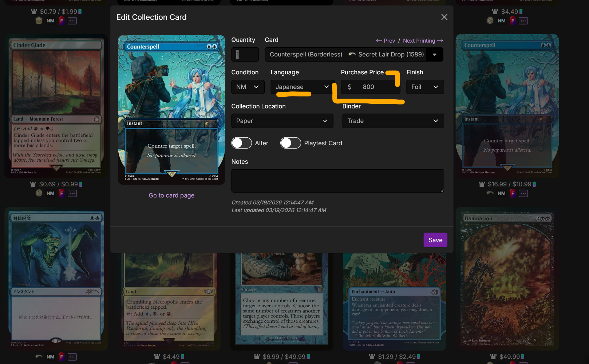
Task: Click the Next Printing link
Action: [423, 41]
